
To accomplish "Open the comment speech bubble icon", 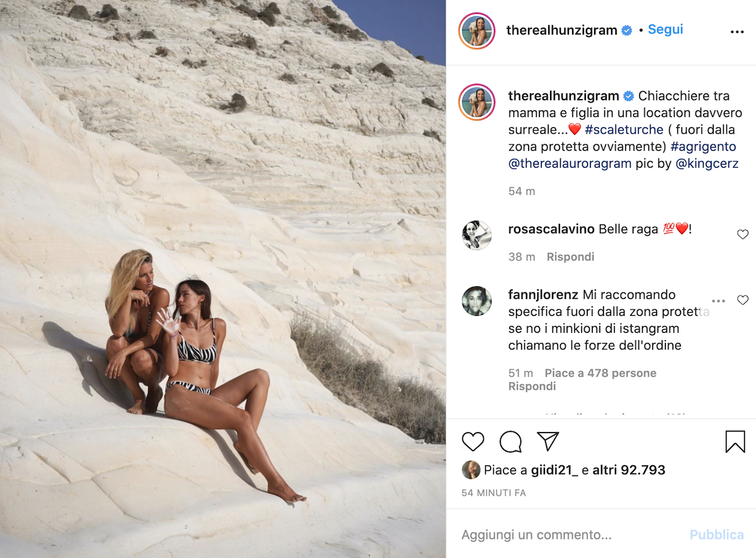I will 510,442.
